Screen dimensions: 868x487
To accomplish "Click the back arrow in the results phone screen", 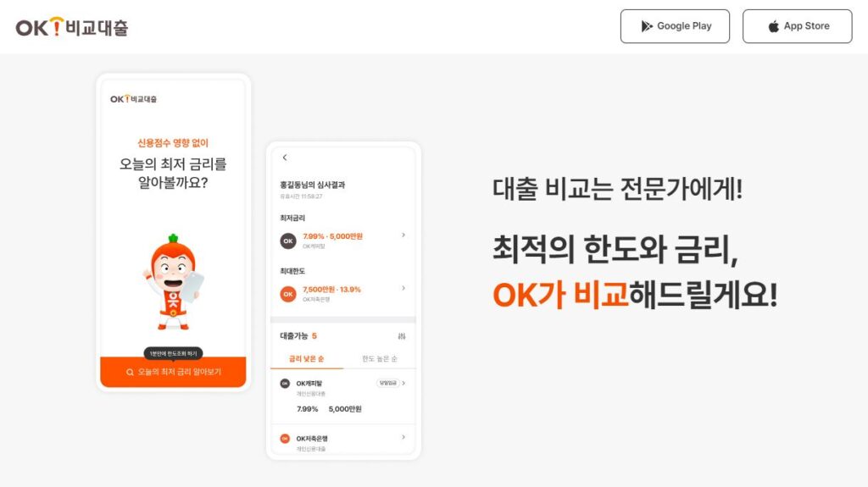I will coord(285,158).
